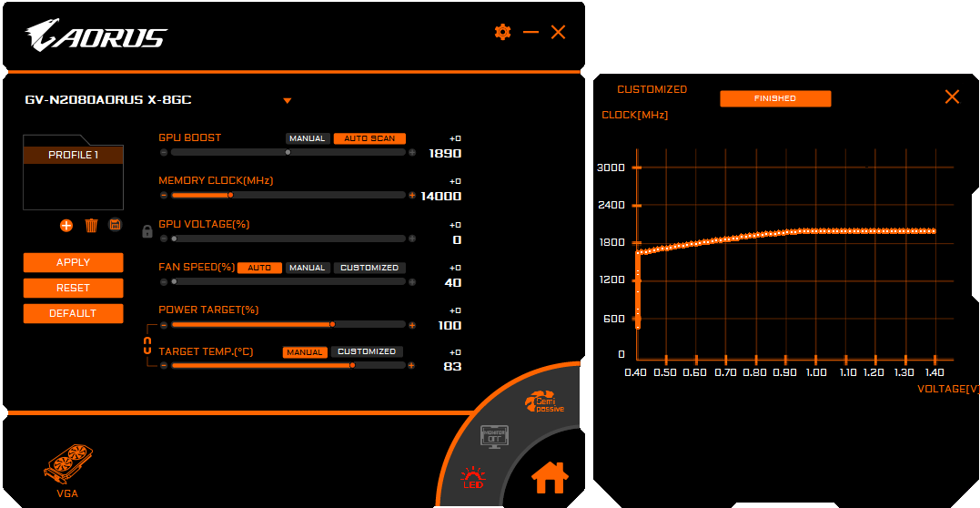The image size is (980, 508).
Task: Click the GPU Voltage slider handle
Action: 174,239
